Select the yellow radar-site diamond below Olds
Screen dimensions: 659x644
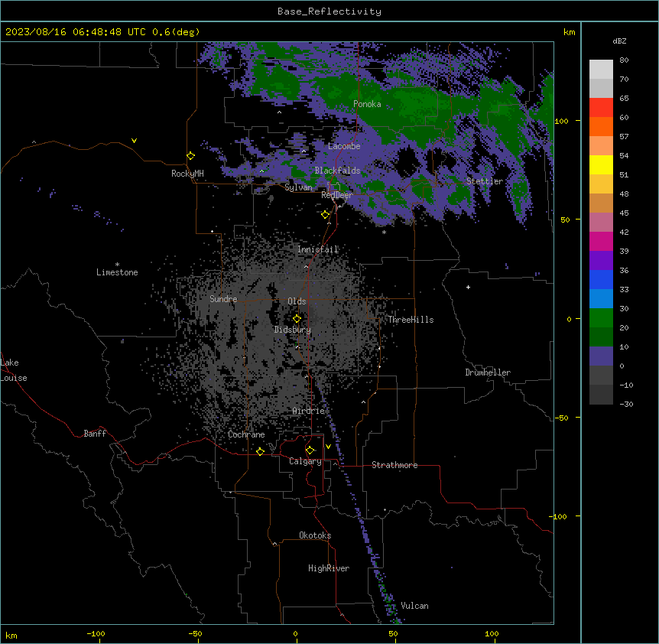pos(297,319)
